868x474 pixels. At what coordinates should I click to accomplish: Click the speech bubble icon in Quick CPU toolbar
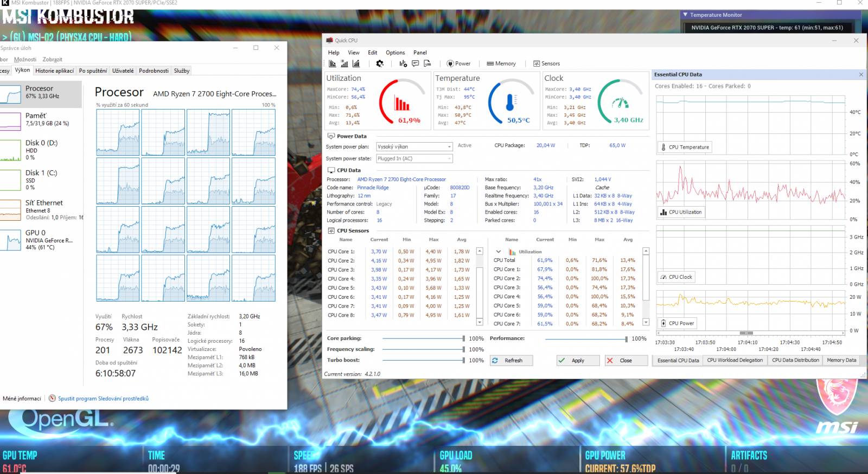click(415, 63)
